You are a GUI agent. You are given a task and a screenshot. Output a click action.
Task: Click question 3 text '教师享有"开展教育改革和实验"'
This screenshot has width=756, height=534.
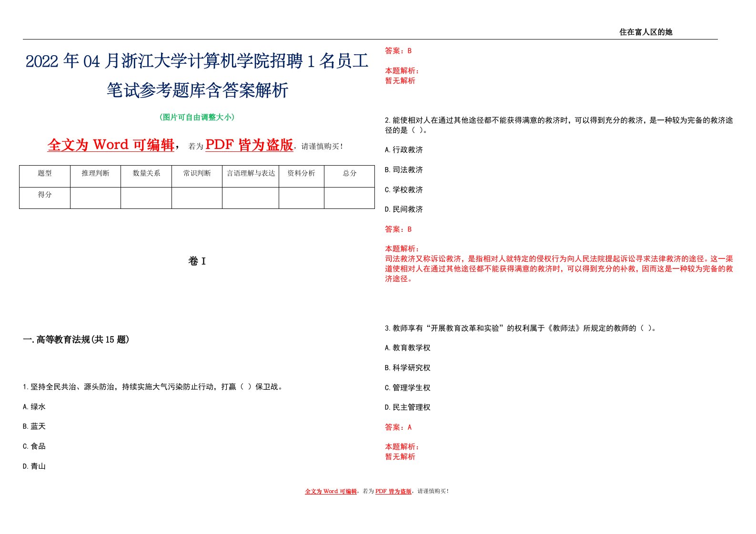click(522, 328)
